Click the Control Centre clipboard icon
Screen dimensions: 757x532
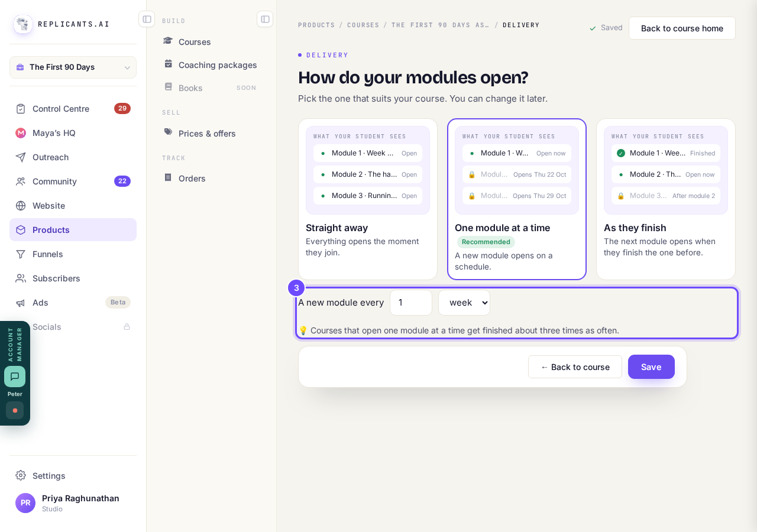tap(21, 109)
